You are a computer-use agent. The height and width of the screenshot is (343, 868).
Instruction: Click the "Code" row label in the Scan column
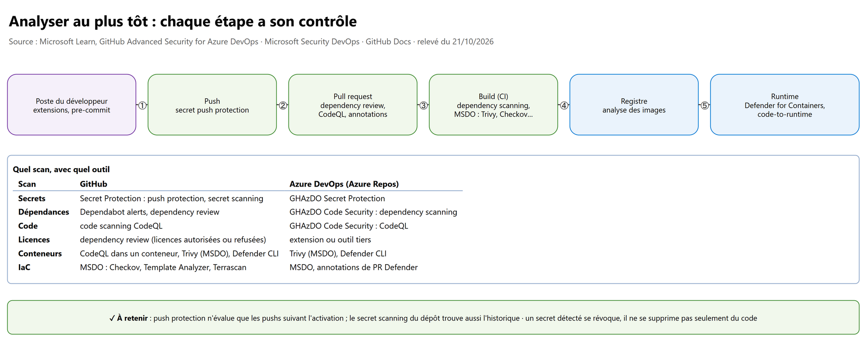click(28, 226)
